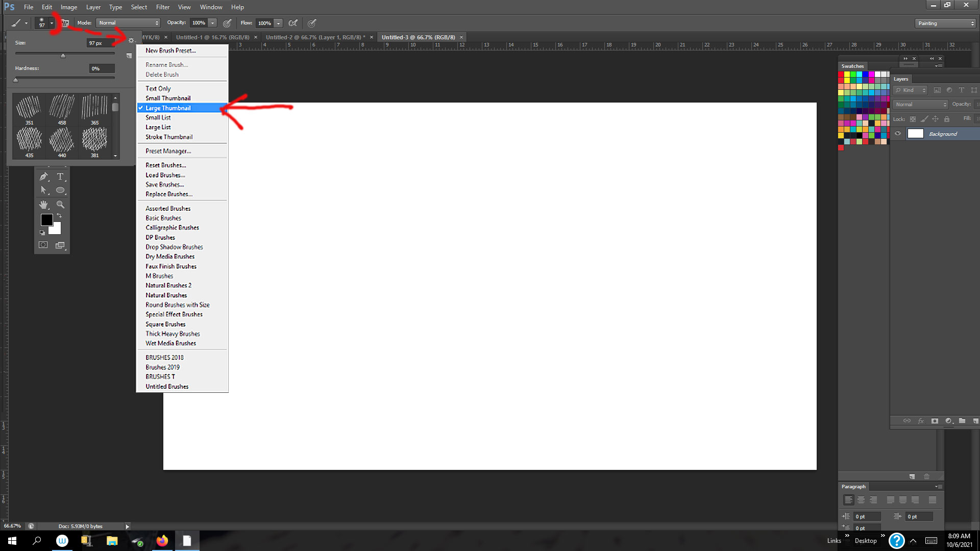Image resolution: width=980 pixels, height=551 pixels.
Task: Open the Filter menu
Action: coord(162,7)
